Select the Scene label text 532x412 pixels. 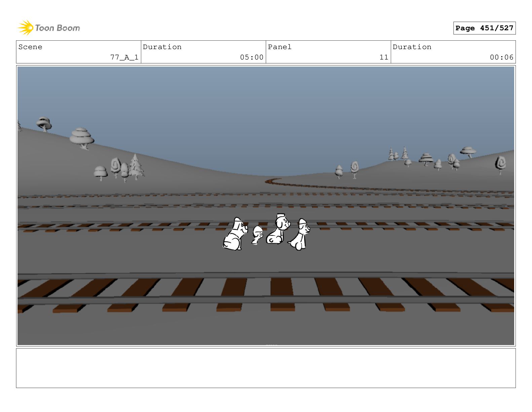pos(30,47)
